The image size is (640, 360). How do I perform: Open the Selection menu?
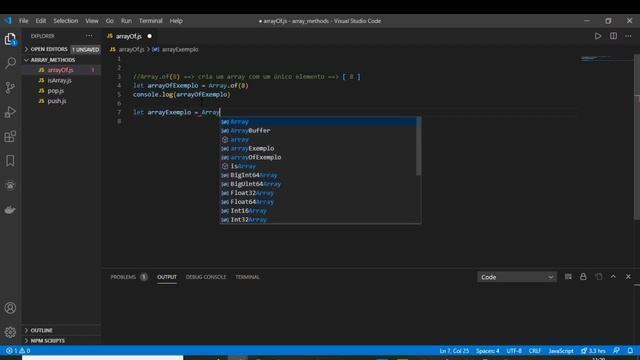click(66, 21)
